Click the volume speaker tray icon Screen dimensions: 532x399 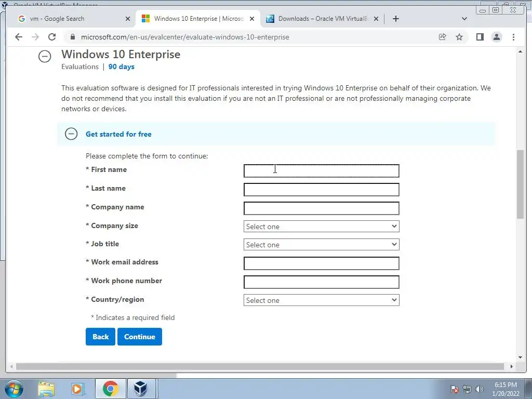click(480, 389)
